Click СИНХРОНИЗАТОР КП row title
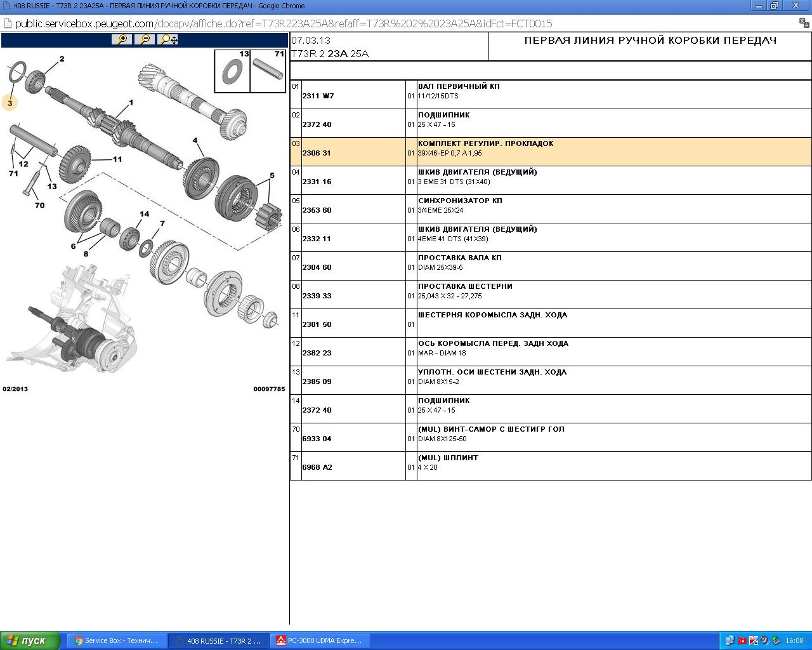Viewport: 812px width, 650px height. coord(460,201)
